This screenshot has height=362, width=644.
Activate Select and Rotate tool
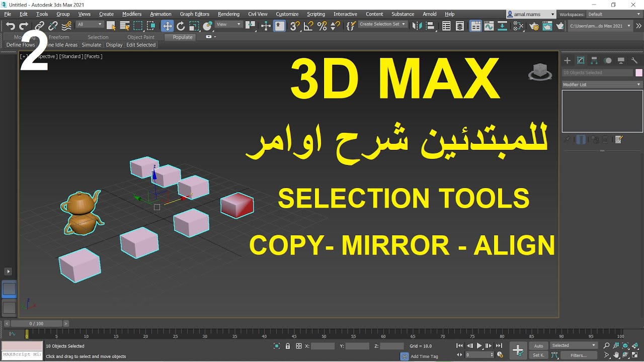[181, 26]
